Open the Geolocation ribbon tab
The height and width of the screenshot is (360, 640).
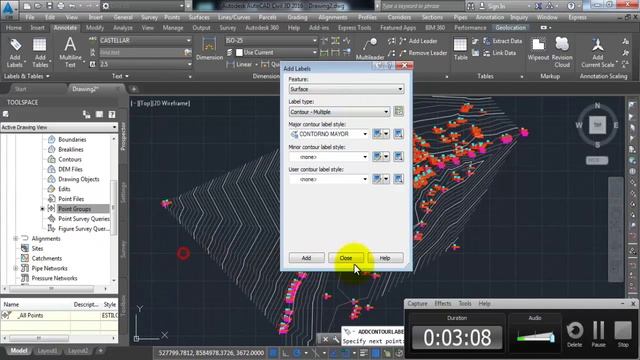(x=511, y=28)
